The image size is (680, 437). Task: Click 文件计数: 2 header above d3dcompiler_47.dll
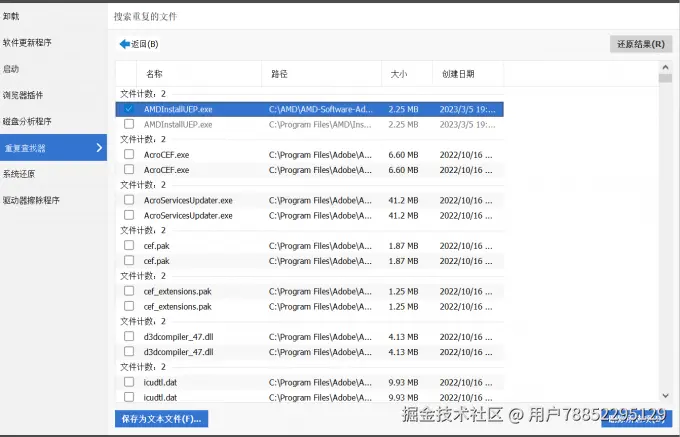143,321
